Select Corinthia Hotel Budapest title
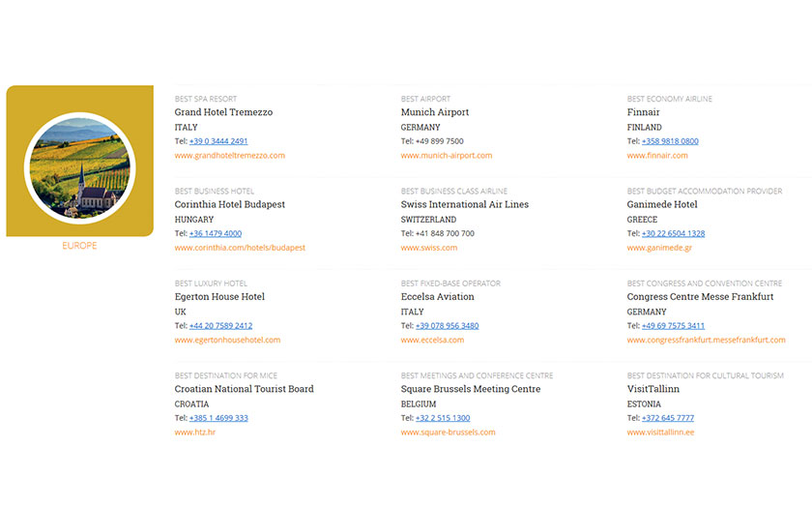Screen dimensions: 812x508 click(x=229, y=204)
